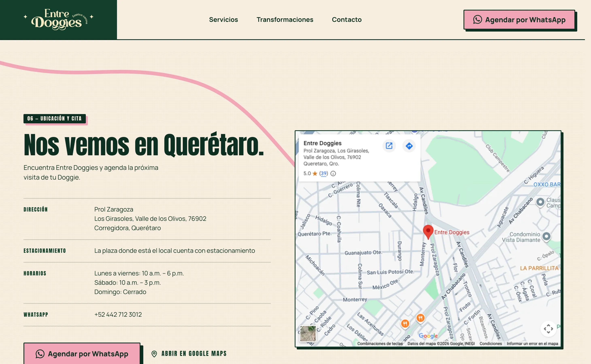Click OXXO BAR label on map
The width and height of the screenshot is (591, 364).
pos(546,184)
